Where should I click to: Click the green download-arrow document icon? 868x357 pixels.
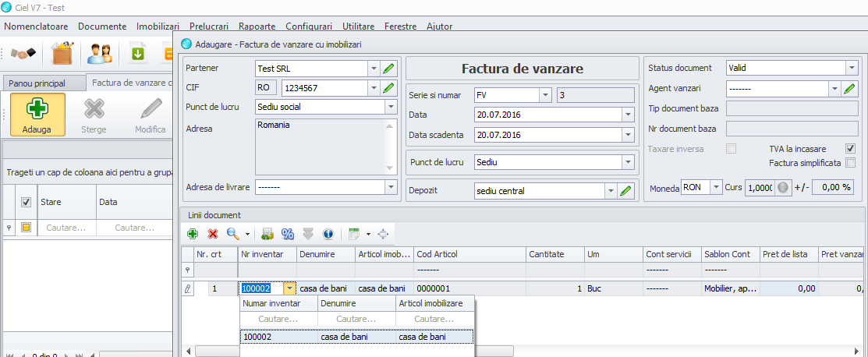pos(137,53)
